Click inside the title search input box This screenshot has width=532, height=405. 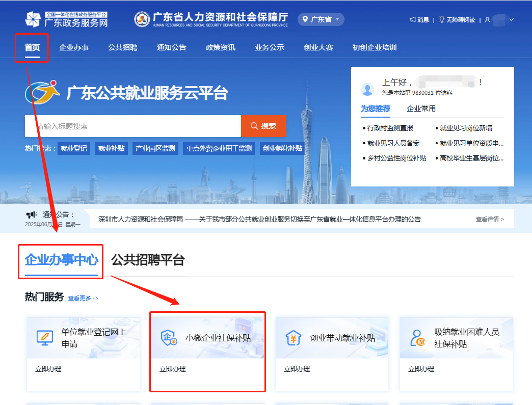point(132,126)
